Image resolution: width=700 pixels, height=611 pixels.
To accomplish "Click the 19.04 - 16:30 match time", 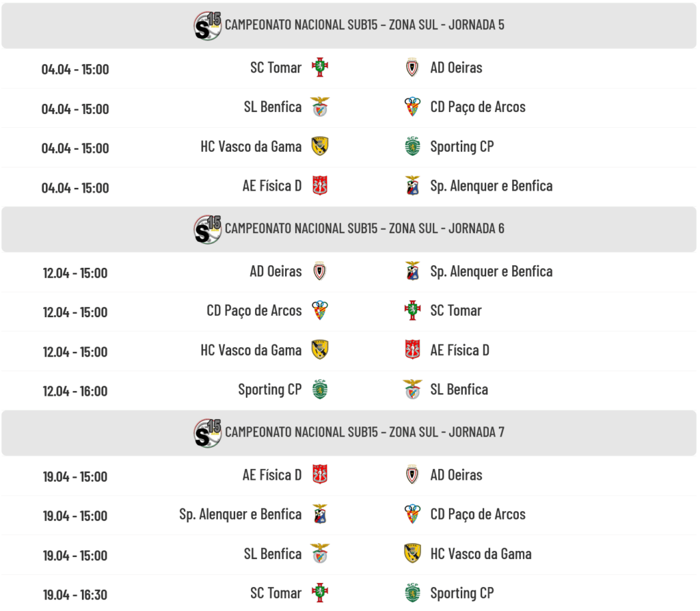I will click(x=75, y=595).
